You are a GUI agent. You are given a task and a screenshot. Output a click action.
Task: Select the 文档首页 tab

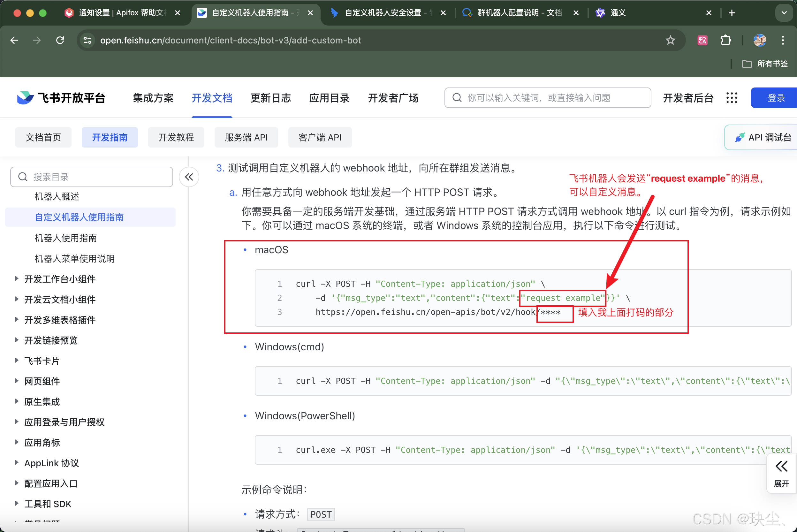(43, 137)
